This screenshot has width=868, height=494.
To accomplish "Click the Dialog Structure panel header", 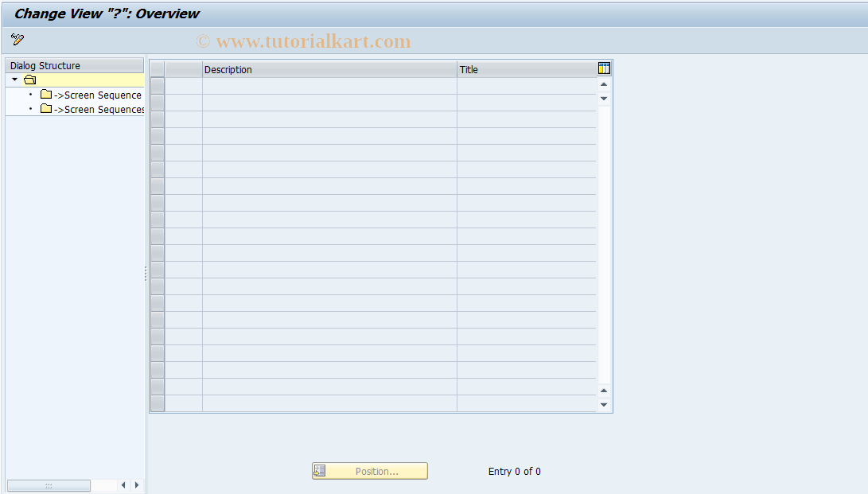I will pyautogui.click(x=75, y=65).
